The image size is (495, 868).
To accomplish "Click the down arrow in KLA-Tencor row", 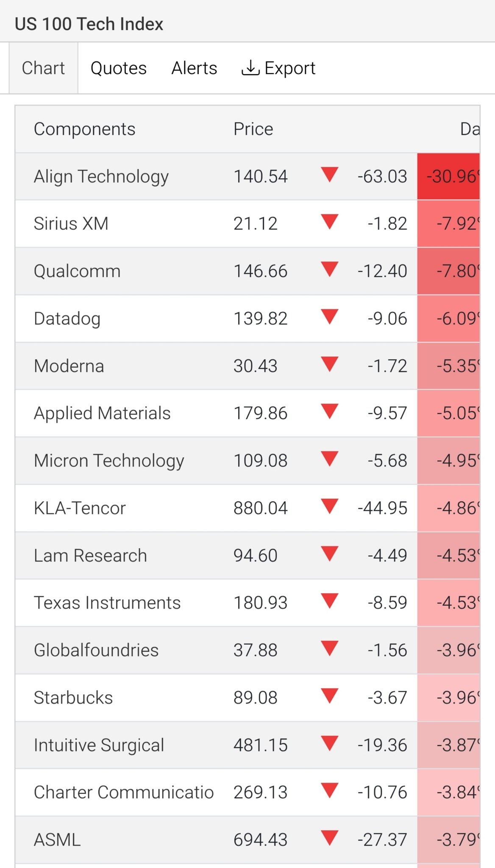I will (329, 506).
